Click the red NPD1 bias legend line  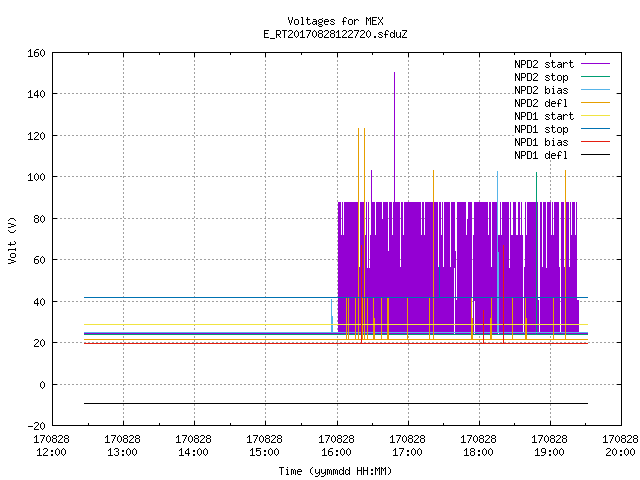point(595,142)
